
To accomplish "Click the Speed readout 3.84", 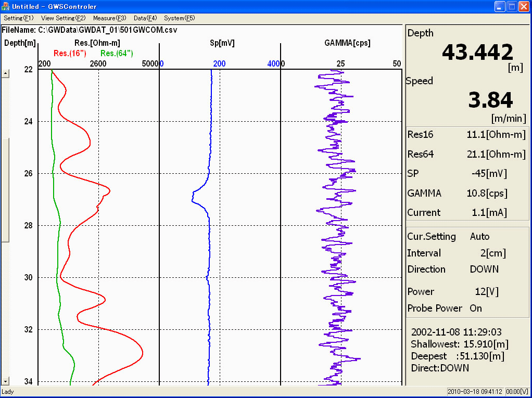I will pos(490,100).
